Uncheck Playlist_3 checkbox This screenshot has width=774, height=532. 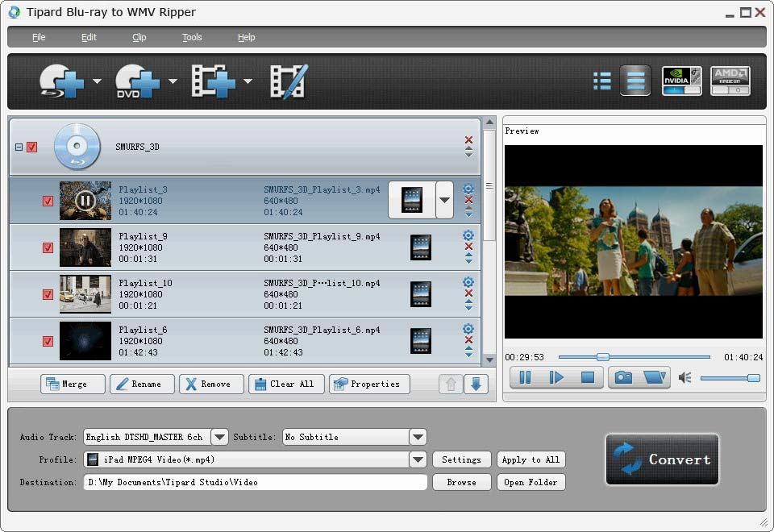(48, 201)
